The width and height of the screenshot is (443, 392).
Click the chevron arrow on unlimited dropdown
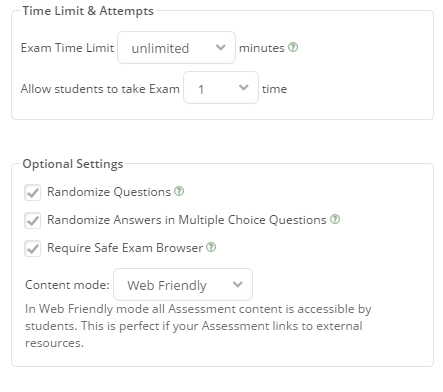tap(220, 48)
